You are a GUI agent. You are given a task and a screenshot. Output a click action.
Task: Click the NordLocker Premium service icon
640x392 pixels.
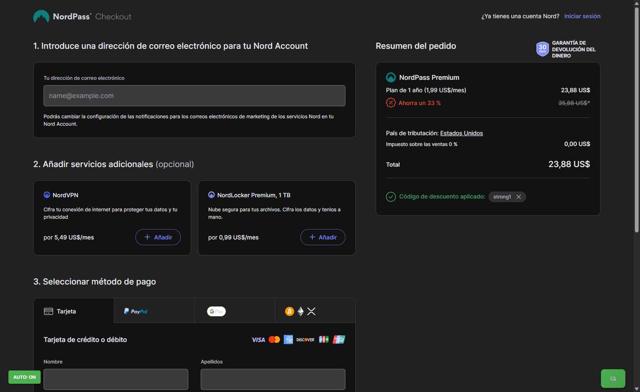(211, 195)
